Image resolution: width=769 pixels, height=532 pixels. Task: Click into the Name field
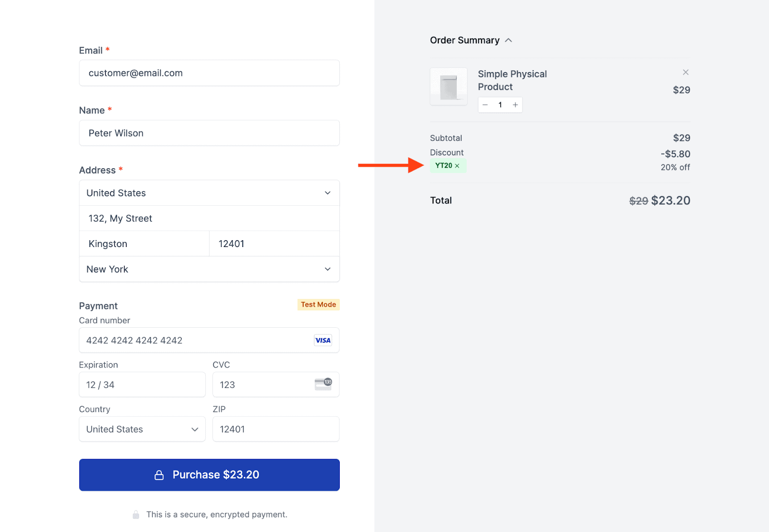[209, 133]
